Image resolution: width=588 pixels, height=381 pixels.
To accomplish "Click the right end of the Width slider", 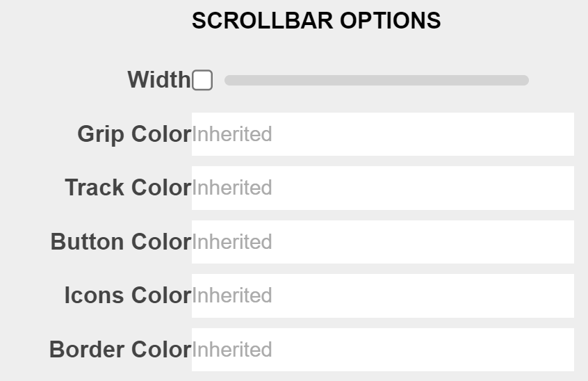I will pos(525,81).
